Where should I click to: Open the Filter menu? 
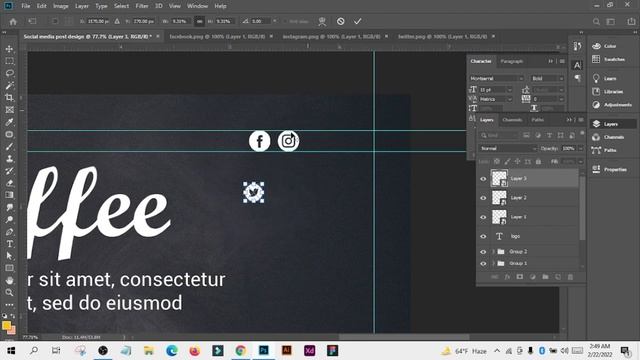tap(142, 6)
